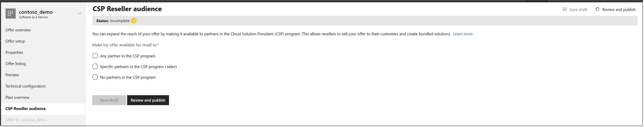
Task: Click the Review and publish button
Action: click(x=148, y=100)
